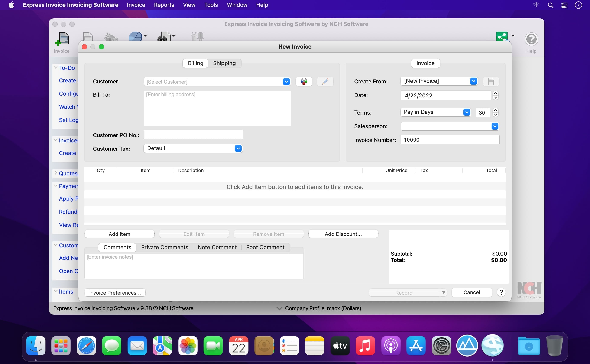Open Calendar from the Dock
The image size is (590, 364).
239,346
